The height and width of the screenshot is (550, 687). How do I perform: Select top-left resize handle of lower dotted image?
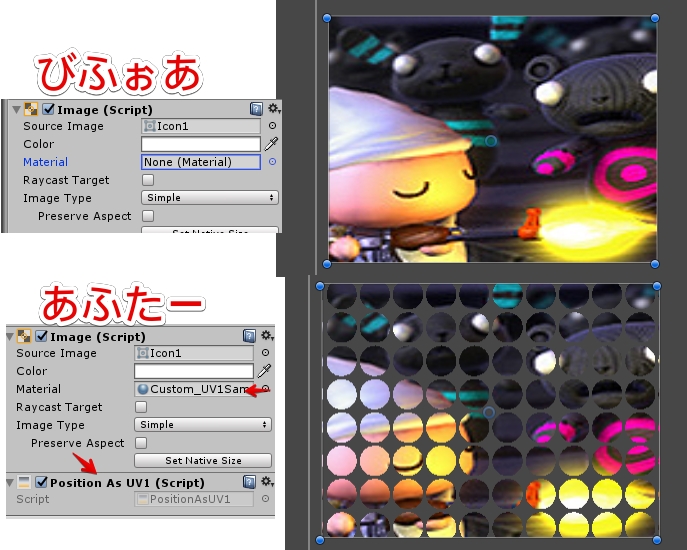[320, 286]
